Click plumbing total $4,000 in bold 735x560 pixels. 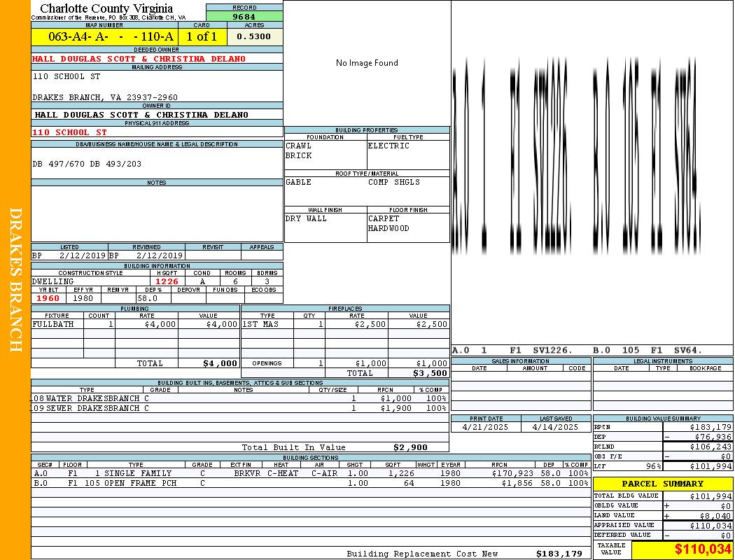pos(220,363)
